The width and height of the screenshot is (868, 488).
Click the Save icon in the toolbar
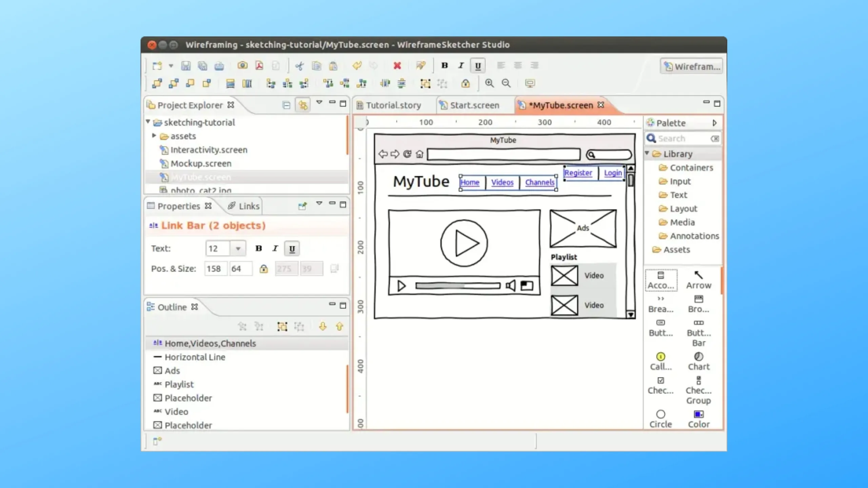186,66
